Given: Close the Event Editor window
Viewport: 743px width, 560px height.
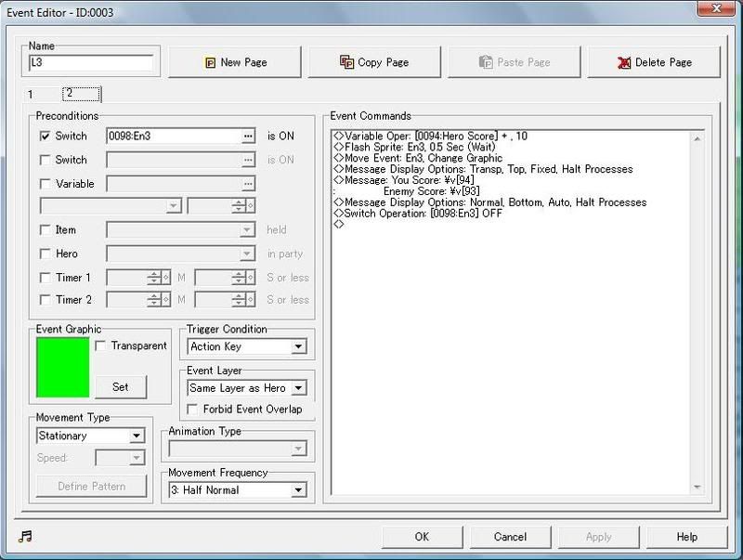Looking at the screenshot, I should 717,8.
